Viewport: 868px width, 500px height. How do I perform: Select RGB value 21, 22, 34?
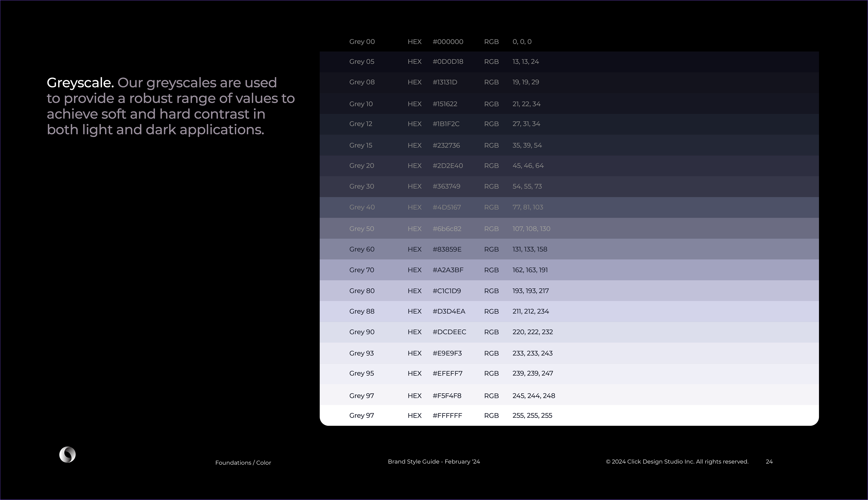(527, 104)
